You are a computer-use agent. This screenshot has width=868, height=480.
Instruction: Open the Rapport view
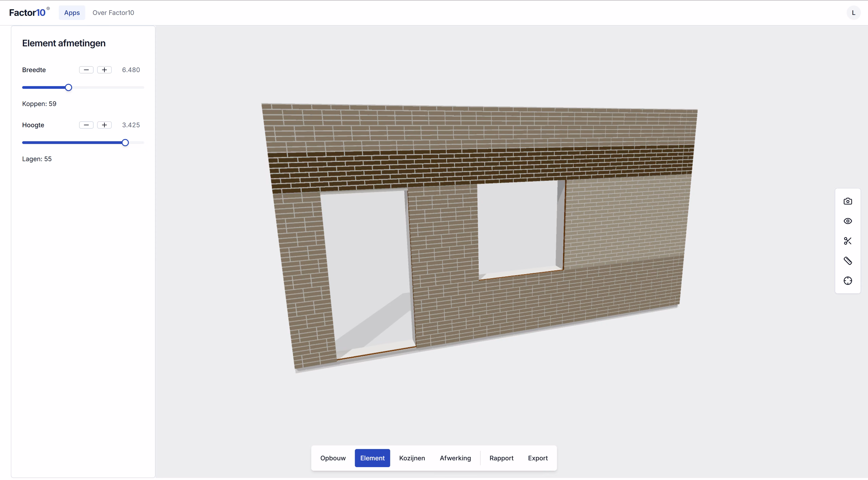tap(501, 458)
